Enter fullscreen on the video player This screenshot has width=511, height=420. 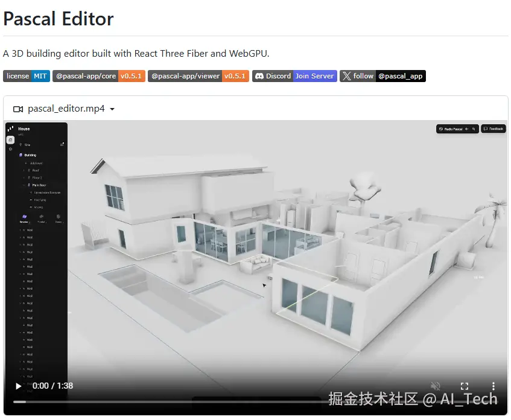465,386
